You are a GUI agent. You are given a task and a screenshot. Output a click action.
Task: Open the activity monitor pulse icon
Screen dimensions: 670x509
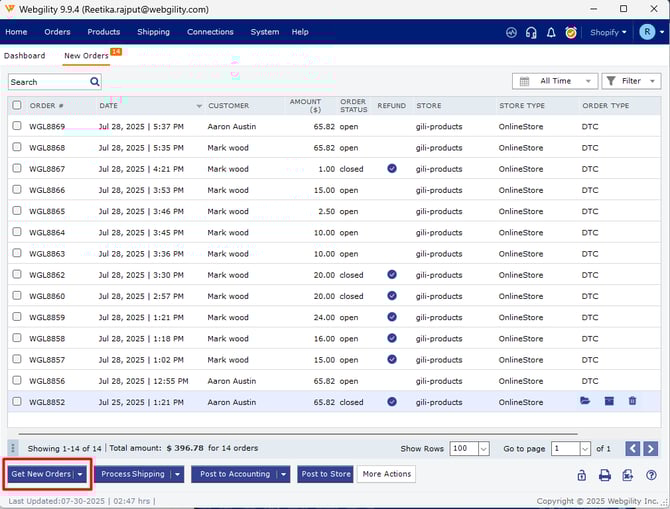tap(510, 32)
